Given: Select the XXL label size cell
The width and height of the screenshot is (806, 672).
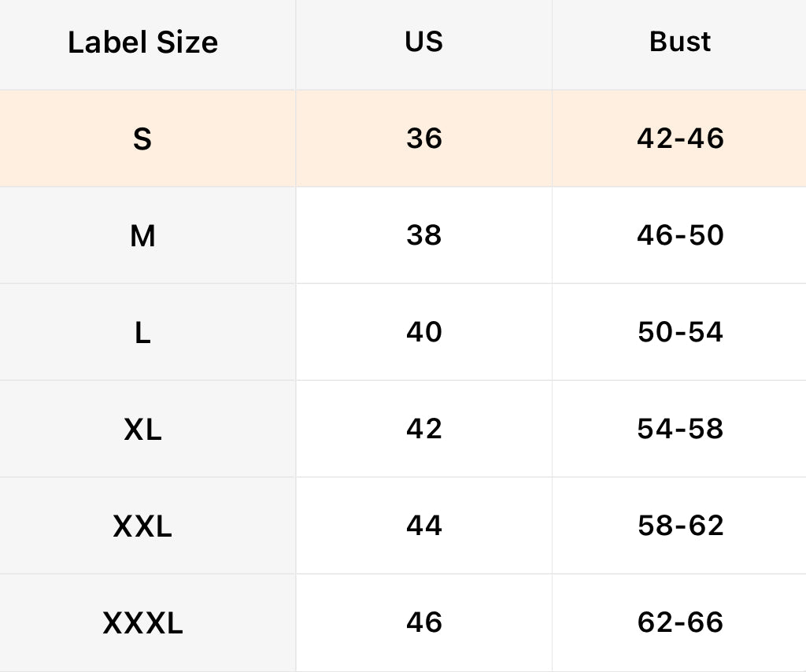Looking at the screenshot, I should 142,526.
